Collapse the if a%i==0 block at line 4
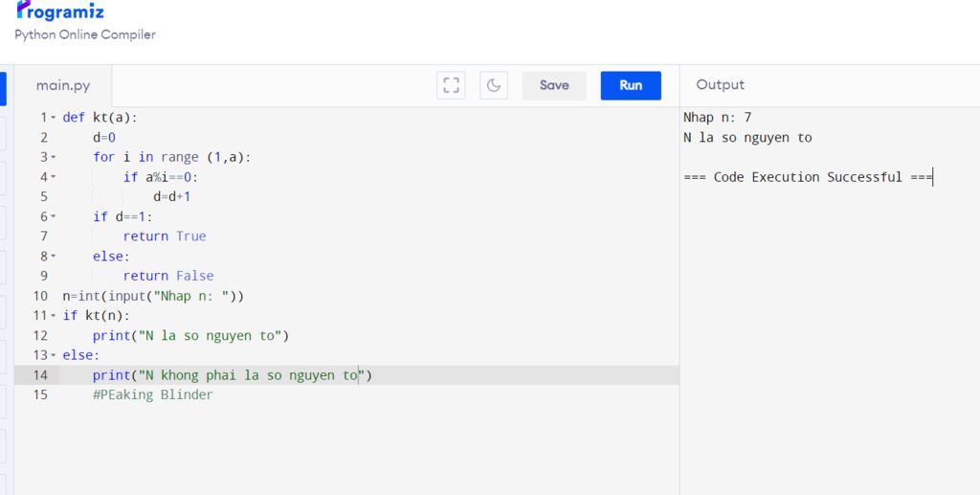The image size is (980, 495). (x=54, y=177)
